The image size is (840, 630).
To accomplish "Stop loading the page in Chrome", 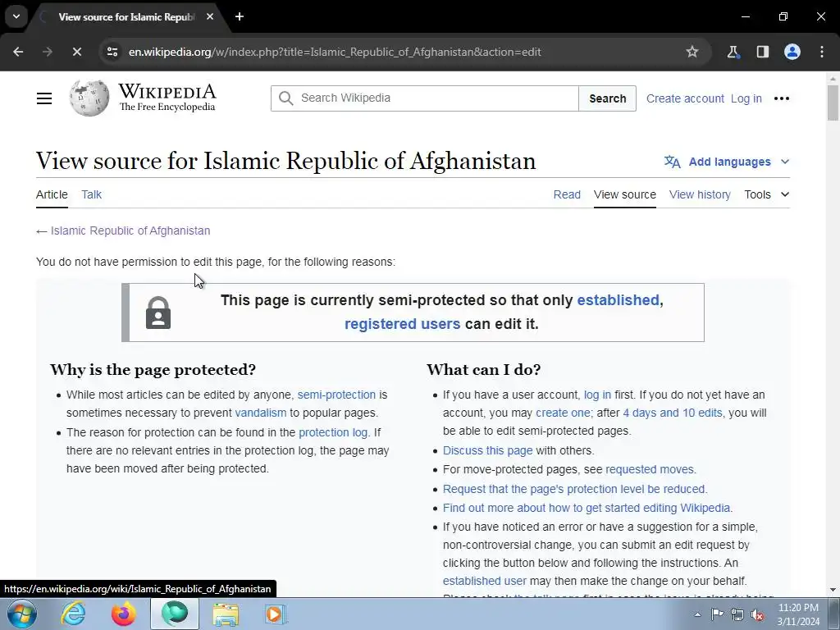I will coord(76,52).
